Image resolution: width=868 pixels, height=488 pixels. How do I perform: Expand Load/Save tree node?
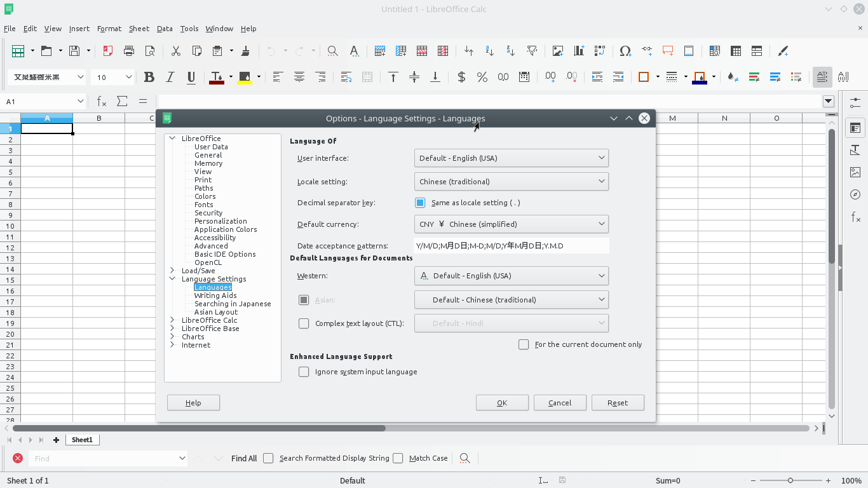(x=172, y=271)
